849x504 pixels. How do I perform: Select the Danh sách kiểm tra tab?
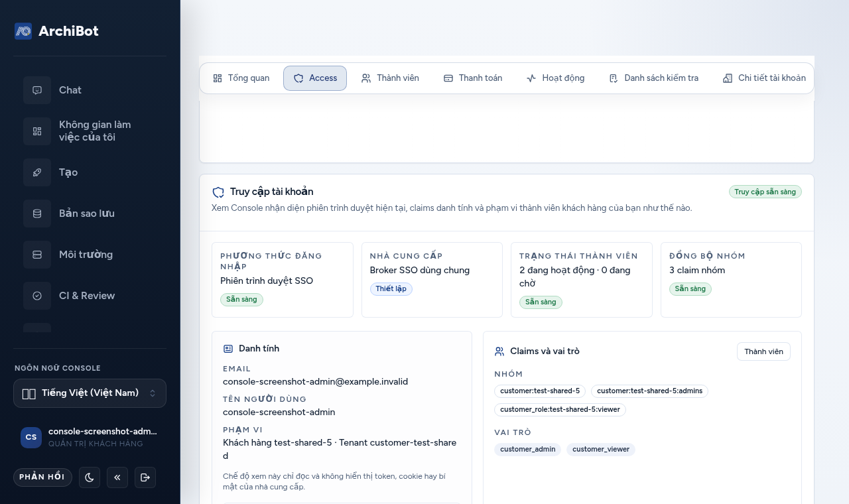[654, 78]
